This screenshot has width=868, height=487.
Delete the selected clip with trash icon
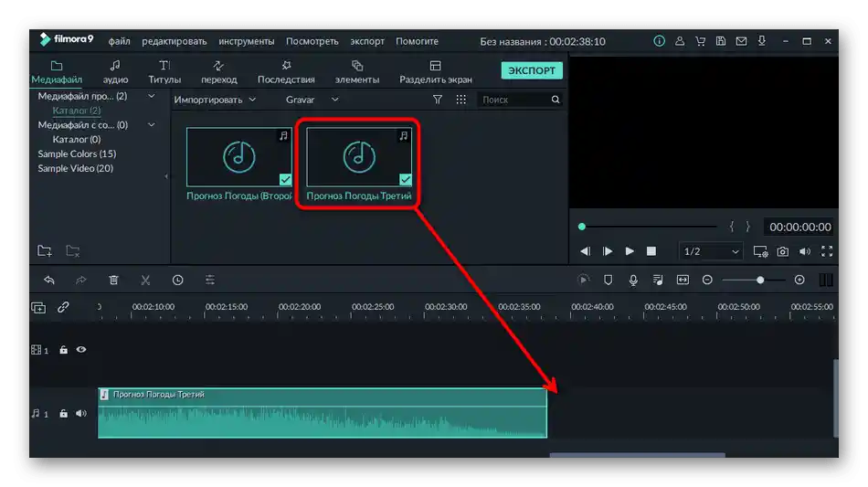click(113, 280)
